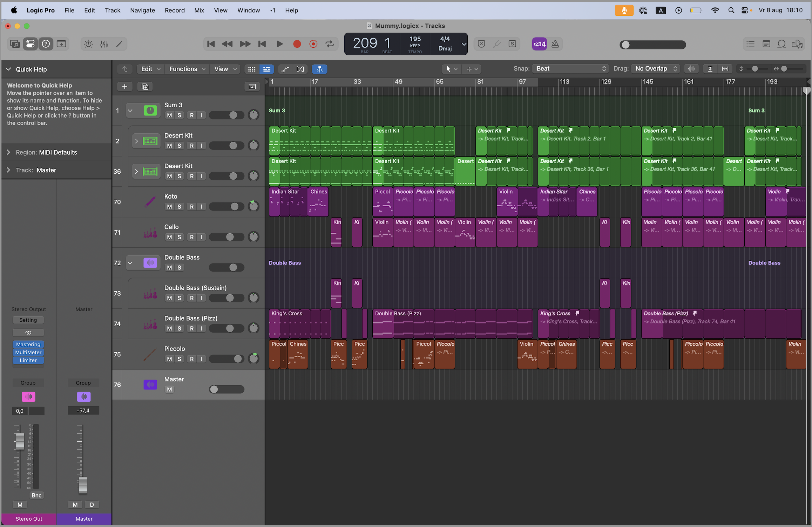
Task: Open the Mix menu
Action: [x=199, y=10]
